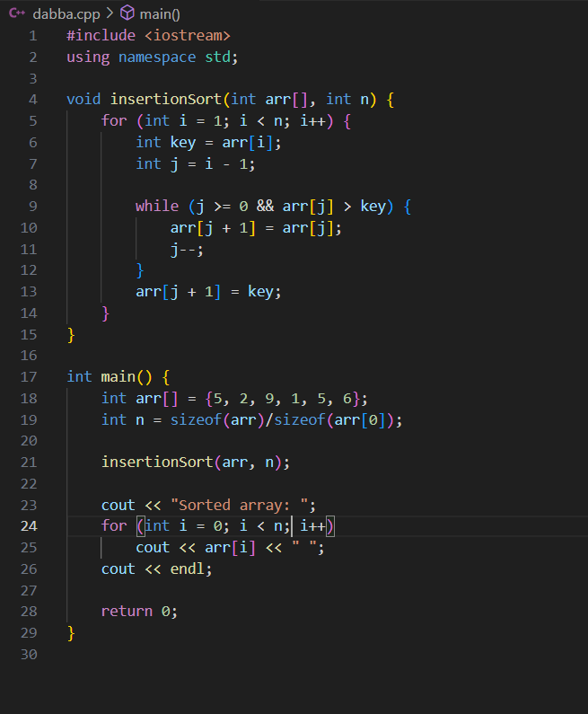Expand the breadcrumb chevron after dabba.cpp
This screenshot has width=588, height=714.
click(110, 13)
